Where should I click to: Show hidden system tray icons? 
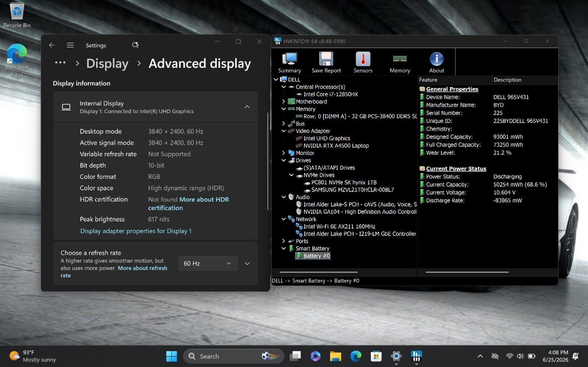click(x=480, y=356)
